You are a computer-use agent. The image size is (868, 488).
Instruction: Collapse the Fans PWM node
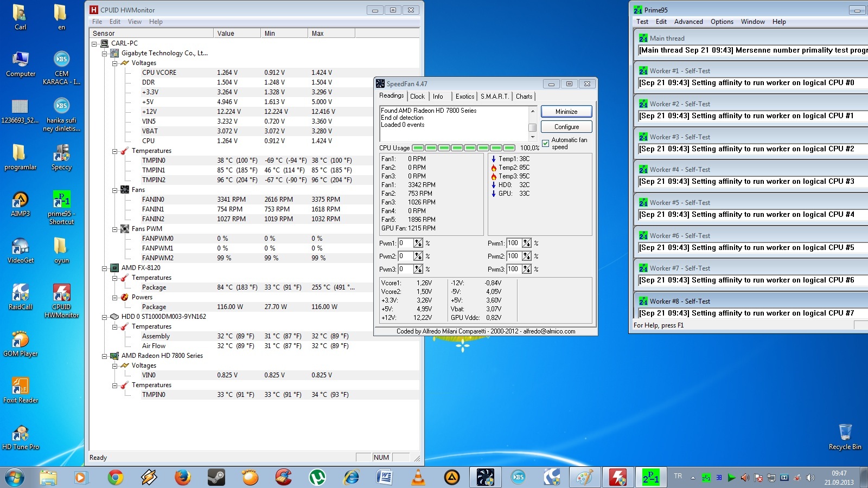(x=114, y=229)
